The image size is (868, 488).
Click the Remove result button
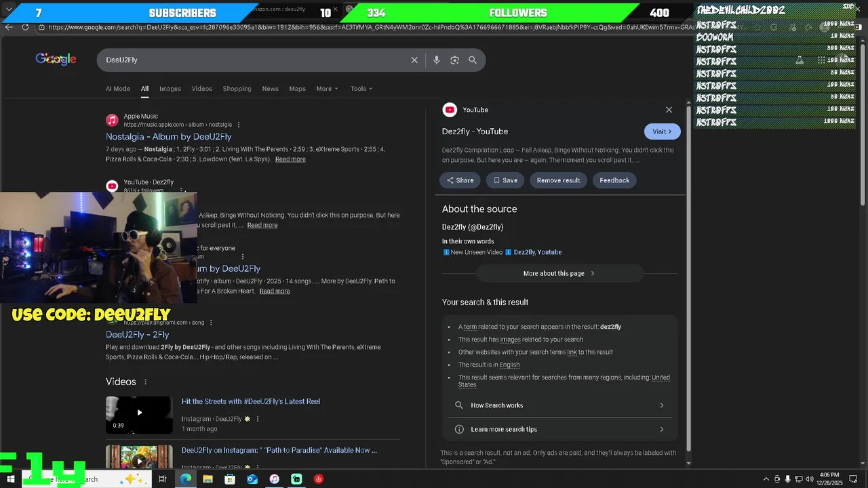point(558,180)
